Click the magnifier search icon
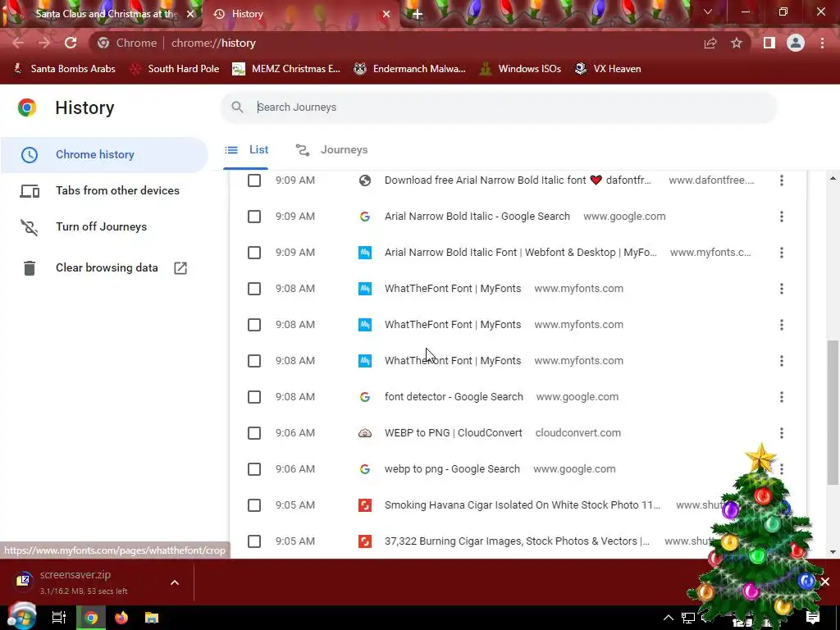The width and height of the screenshot is (840, 630). [237, 107]
